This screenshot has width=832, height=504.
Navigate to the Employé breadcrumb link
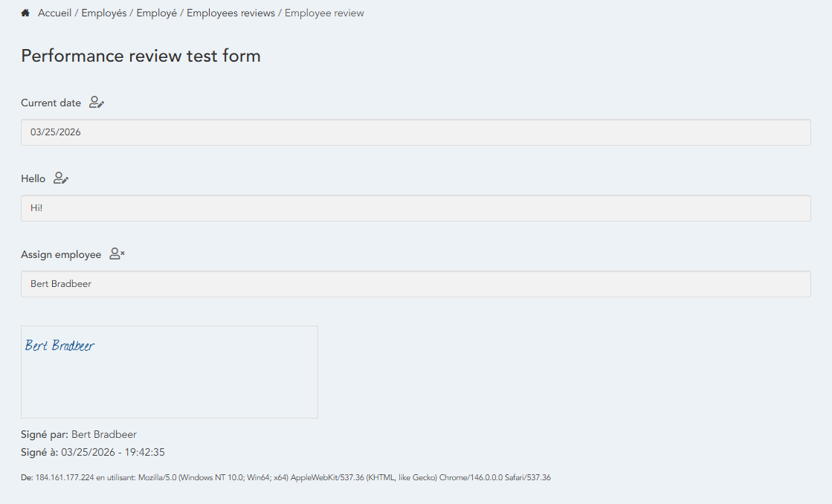click(x=156, y=13)
